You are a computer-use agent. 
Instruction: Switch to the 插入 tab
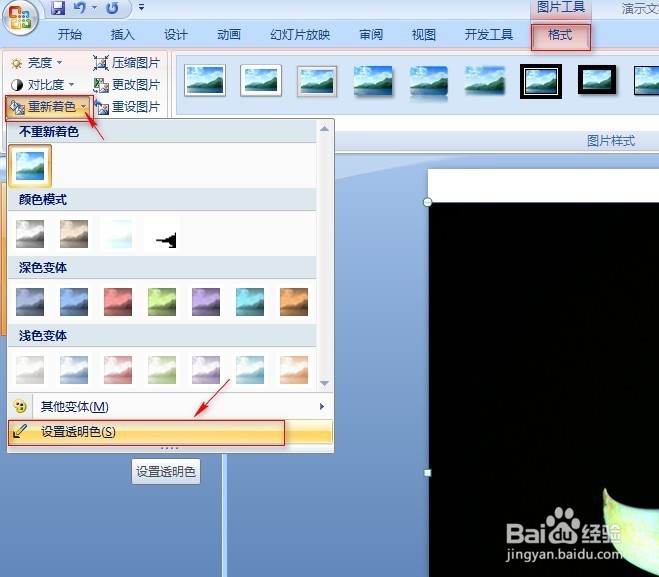pyautogui.click(x=123, y=34)
